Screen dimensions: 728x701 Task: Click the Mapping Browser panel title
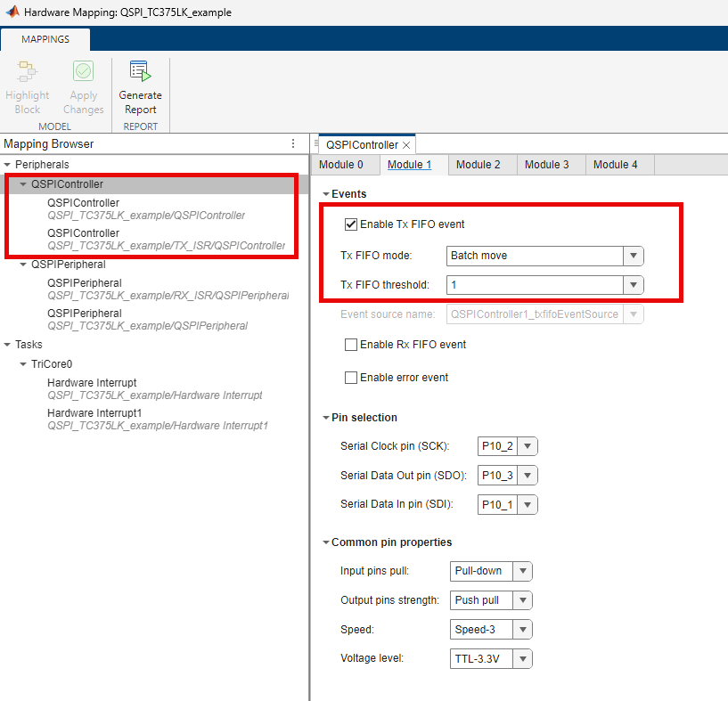point(49,144)
